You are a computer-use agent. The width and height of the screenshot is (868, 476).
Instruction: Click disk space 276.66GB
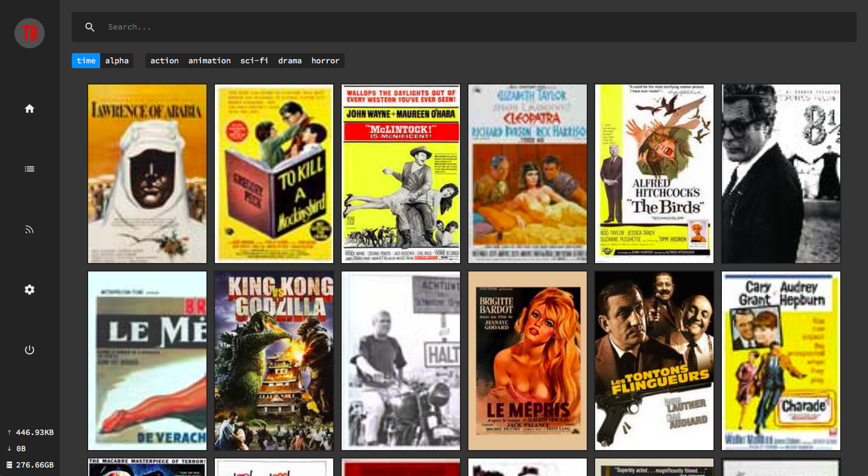30,465
